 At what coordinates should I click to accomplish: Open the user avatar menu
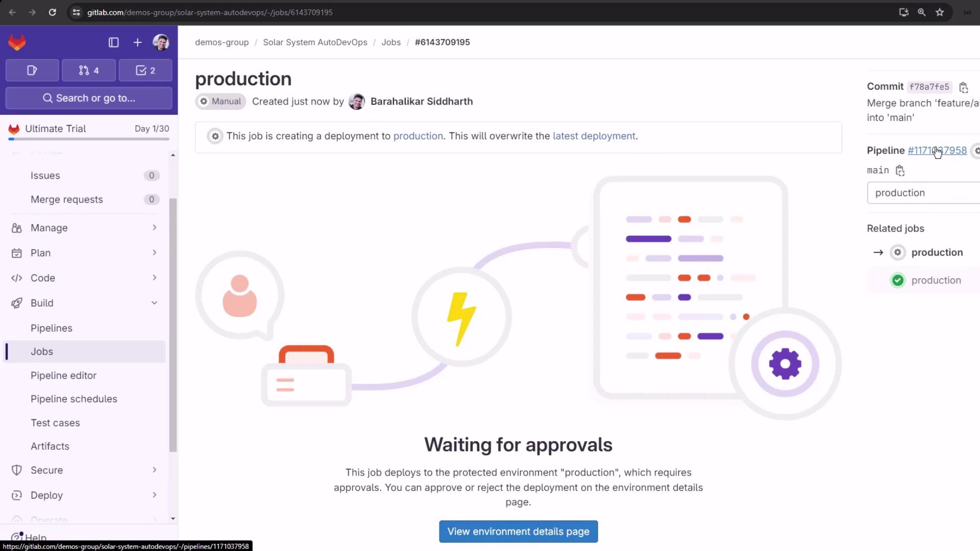pyautogui.click(x=161, y=42)
